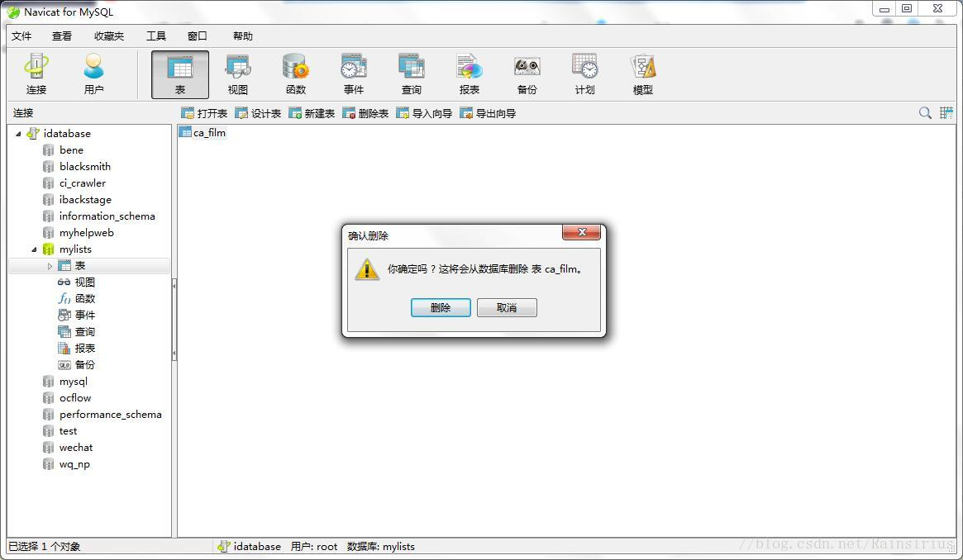Select the 报表 node under mylists
This screenshot has width=963, height=560.
[84, 349]
